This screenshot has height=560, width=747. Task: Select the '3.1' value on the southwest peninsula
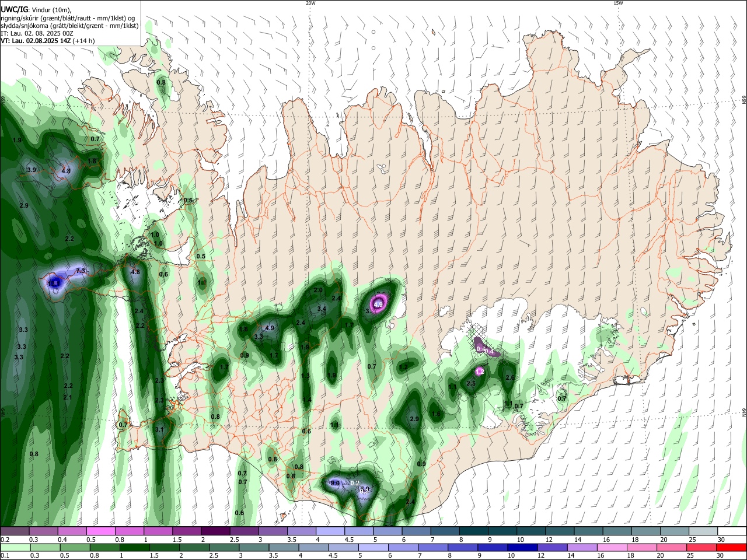point(159,429)
